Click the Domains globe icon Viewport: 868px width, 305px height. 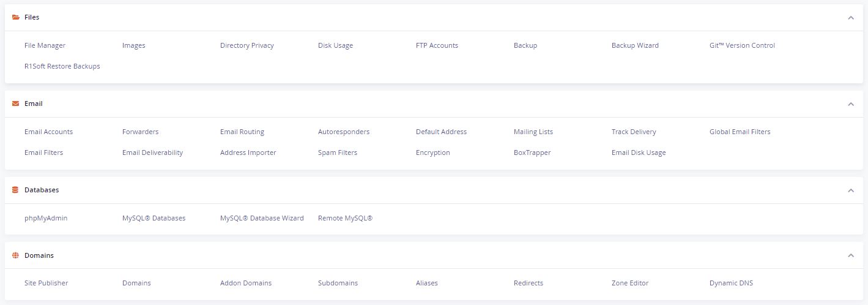[x=15, y=255]
